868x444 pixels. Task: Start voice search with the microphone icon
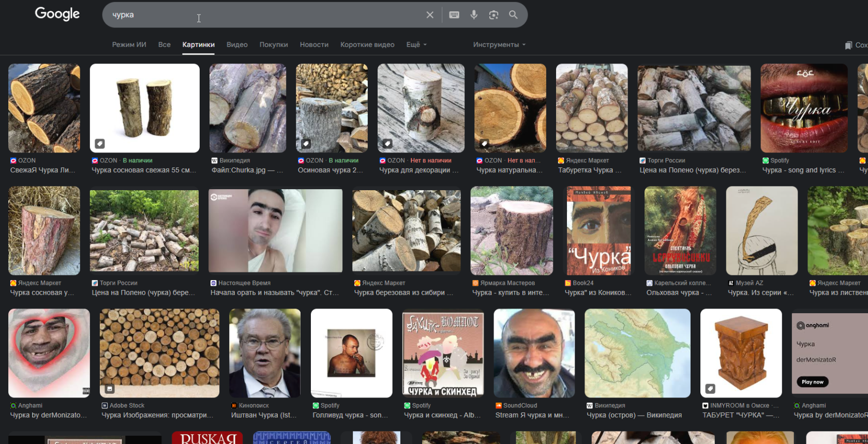pyautogui.click(x=474, y=15)
